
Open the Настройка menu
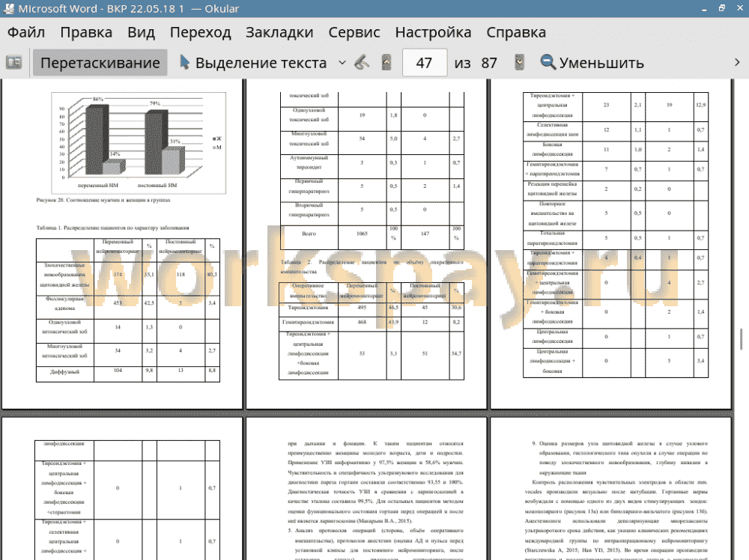pos(433,32)
